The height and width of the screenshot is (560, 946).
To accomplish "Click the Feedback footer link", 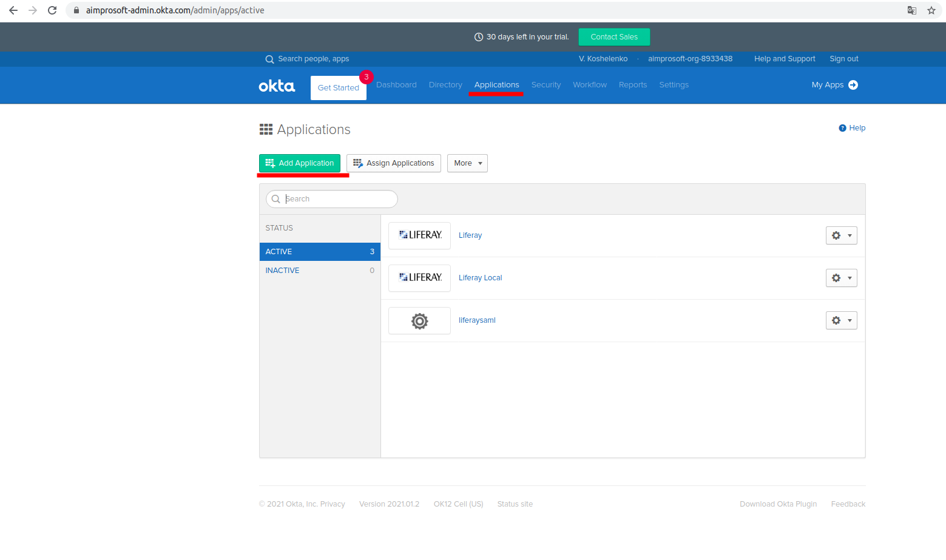I will click(848, 504).
